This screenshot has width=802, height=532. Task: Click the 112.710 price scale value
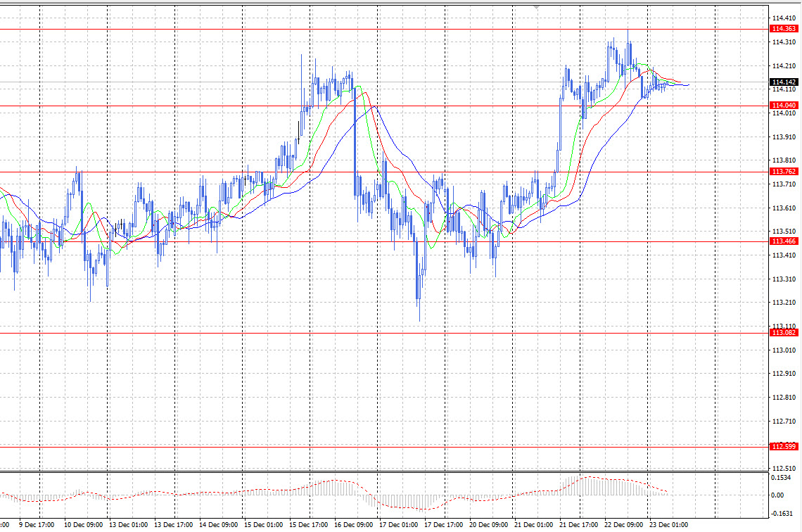(784, 422)
